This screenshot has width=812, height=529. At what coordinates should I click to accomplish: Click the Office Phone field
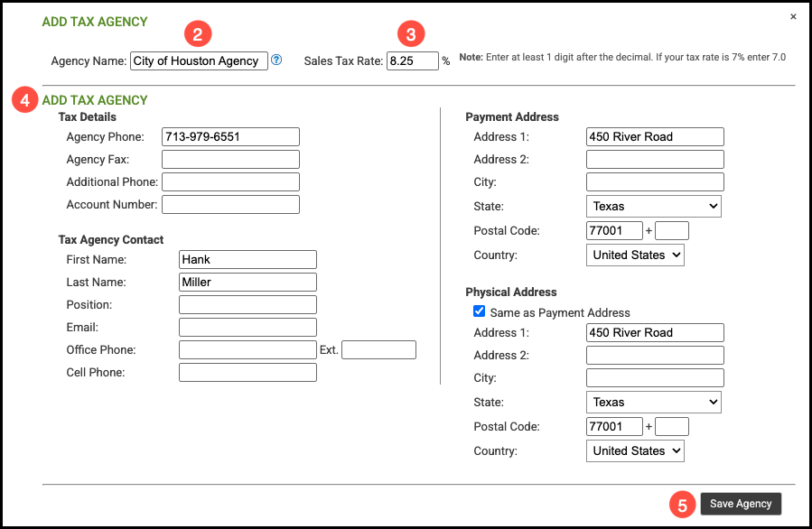247,350
